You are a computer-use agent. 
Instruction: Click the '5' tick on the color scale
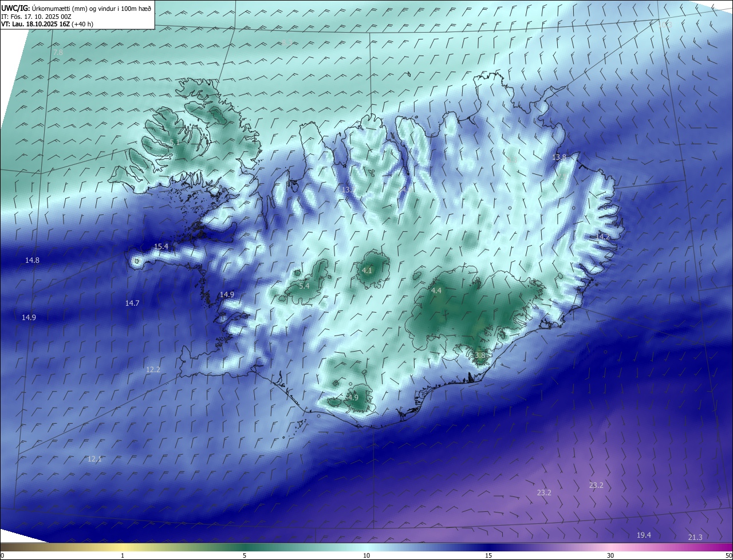245,556
